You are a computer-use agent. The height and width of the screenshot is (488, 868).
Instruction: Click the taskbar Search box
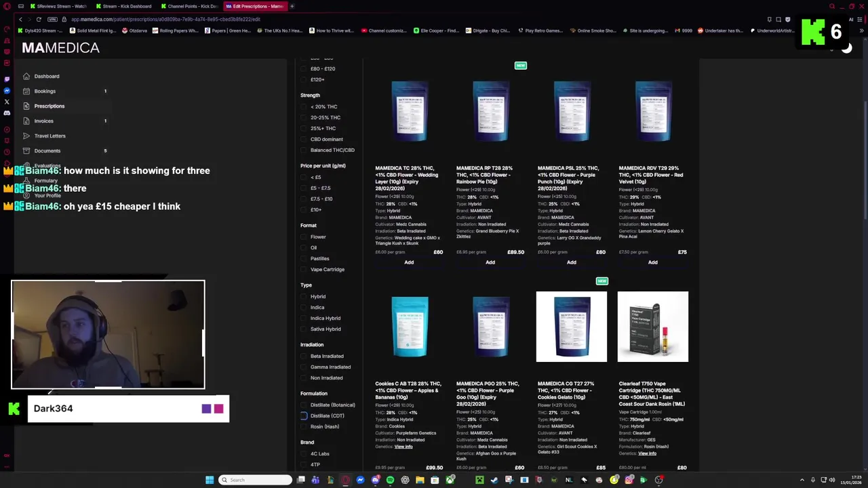[255, 480]
